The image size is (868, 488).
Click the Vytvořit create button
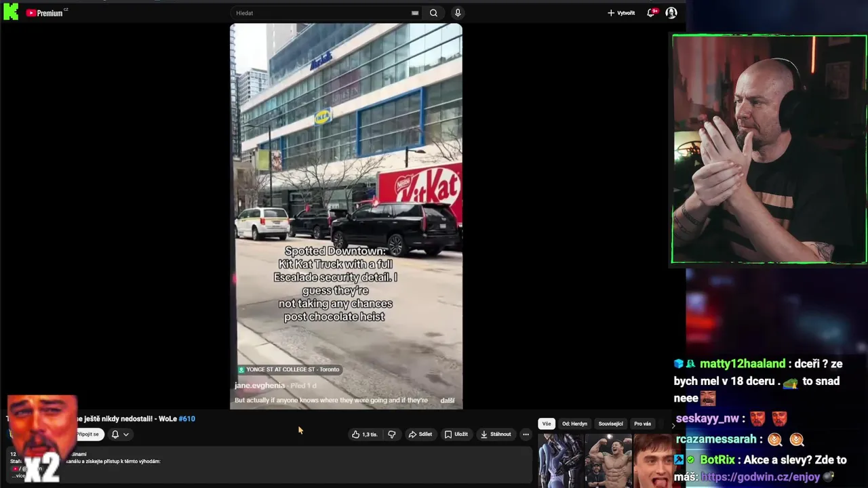[x=621, y=13]
